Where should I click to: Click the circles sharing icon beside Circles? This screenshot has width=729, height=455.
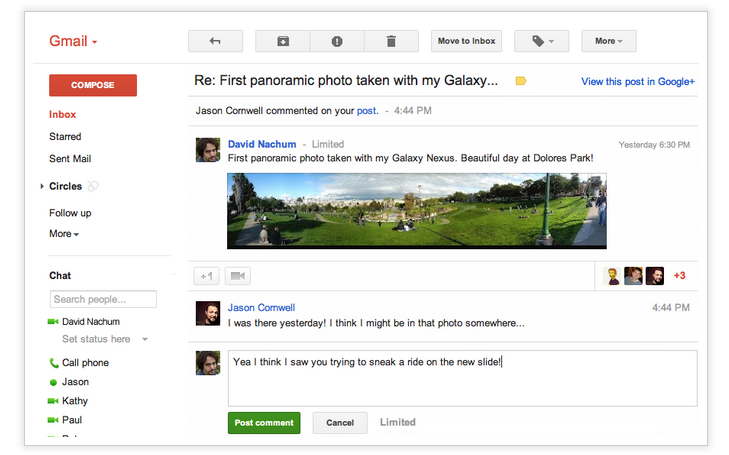[x=93, y=186]
